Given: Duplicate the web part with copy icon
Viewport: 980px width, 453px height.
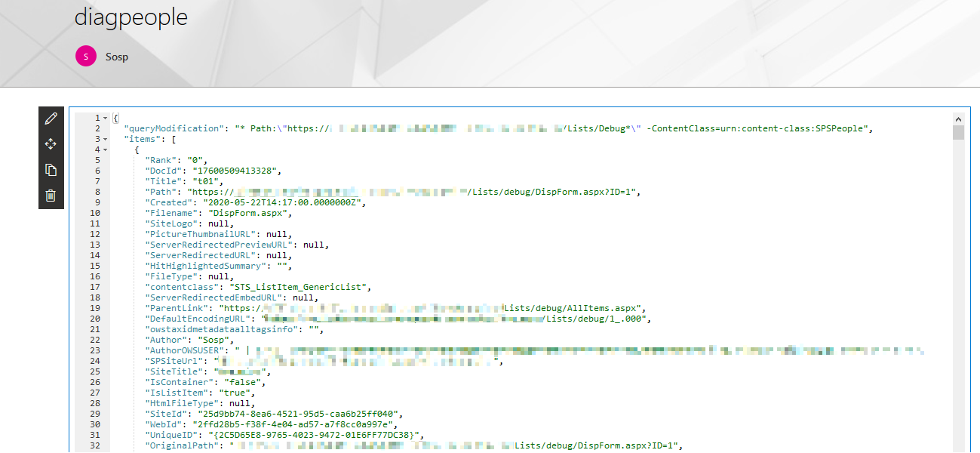Looking at the screenshot, I should pyautogui.click(x=51, y=170).
